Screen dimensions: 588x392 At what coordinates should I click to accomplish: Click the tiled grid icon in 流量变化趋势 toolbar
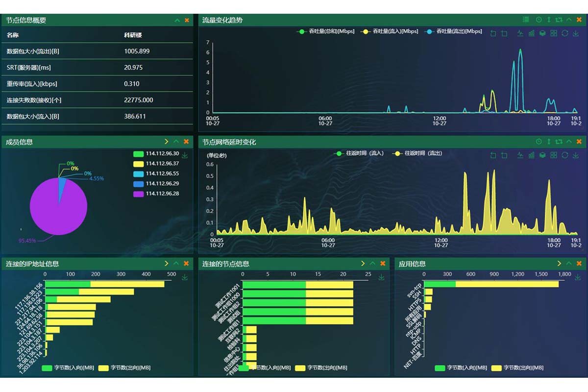coord(554,33)
